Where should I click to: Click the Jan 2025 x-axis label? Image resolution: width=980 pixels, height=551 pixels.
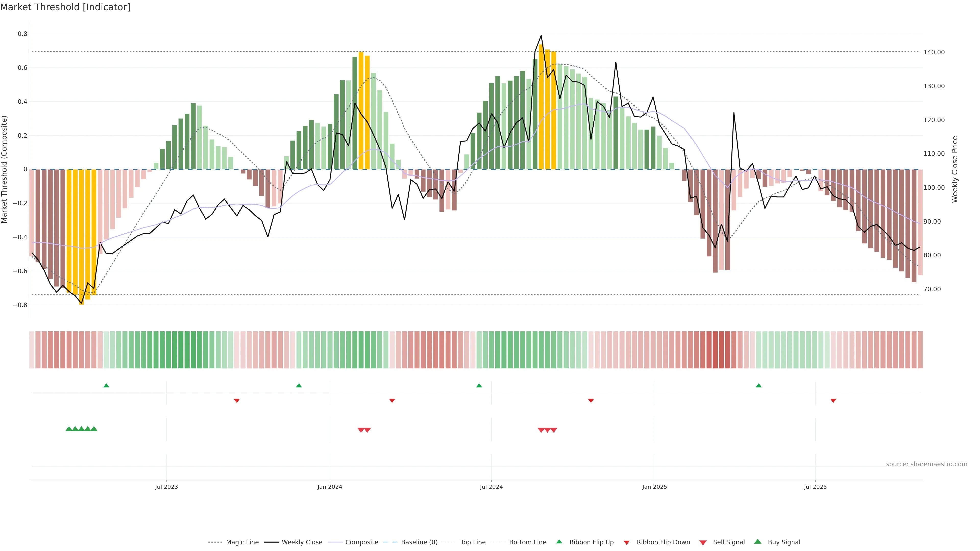(654, 487)
